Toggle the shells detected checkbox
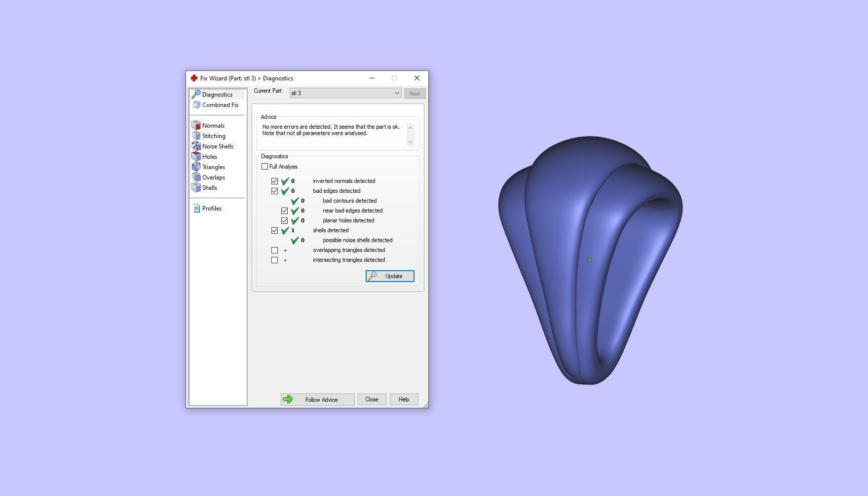This screenshot has height=496, width=868. 274,230
